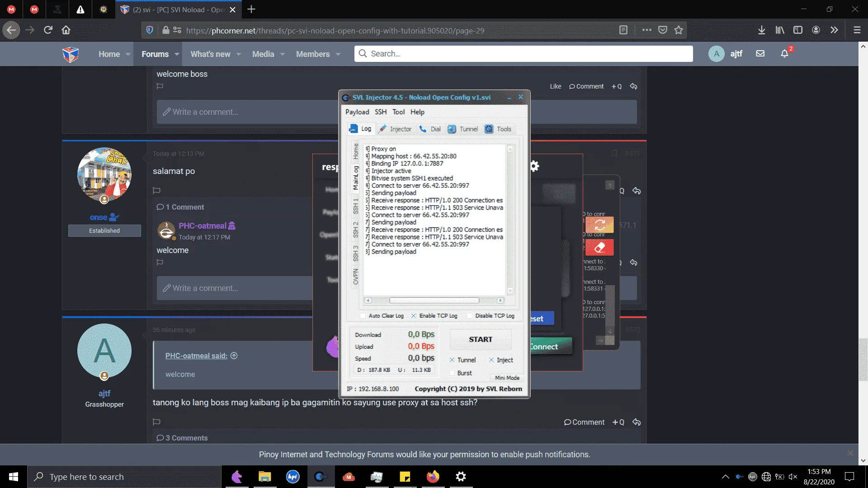This screenshot has height=488, width=868.
Task: Open the Help menu in SVI Injector
Action: [x=417, y=112]
